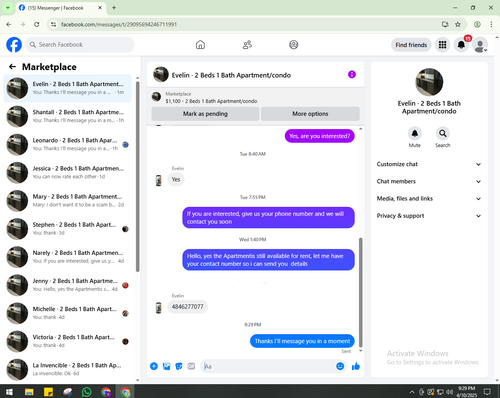Open Chrome's three-dot menu
This screenshot has width=500, height=398.
click(491, 24)
